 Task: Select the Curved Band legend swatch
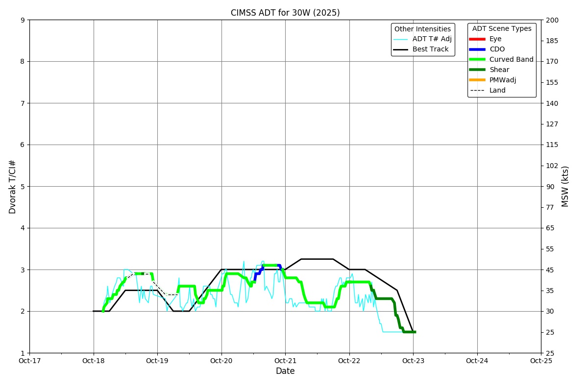(477, 60)
